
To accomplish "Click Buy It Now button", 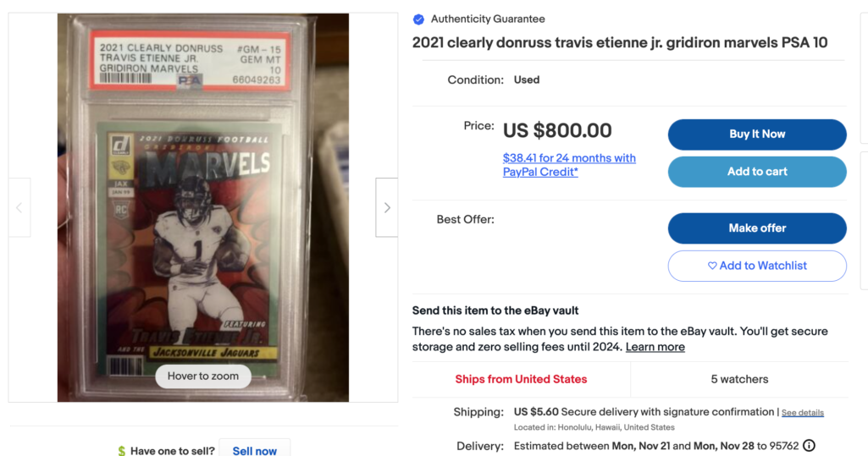I will click(x=757, y=135).
